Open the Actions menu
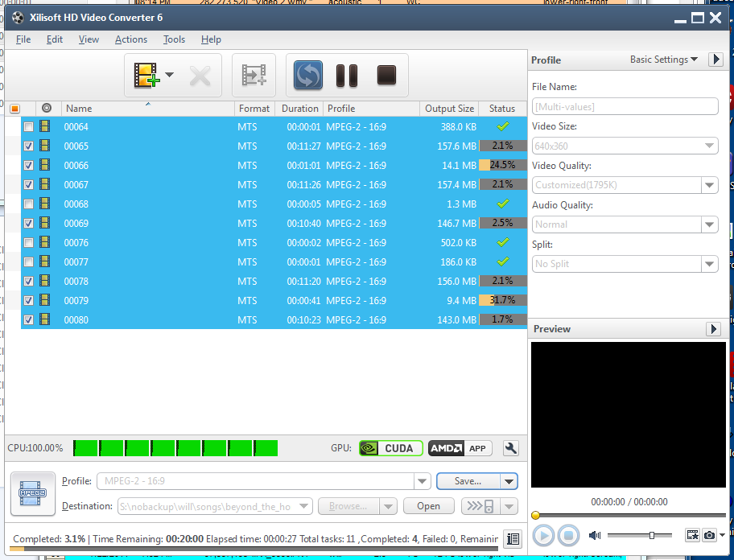Image resolution: width=734 pixels, height=560 pixels. pos(131,39)
